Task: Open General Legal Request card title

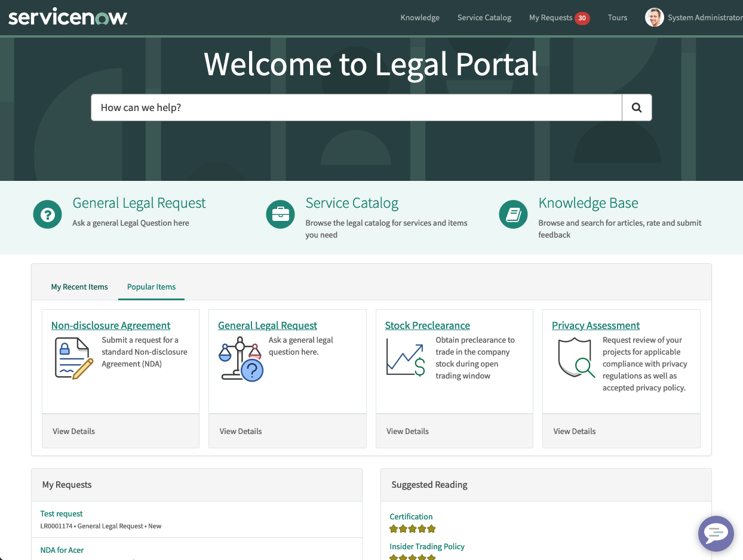Action: pos(268,325)
